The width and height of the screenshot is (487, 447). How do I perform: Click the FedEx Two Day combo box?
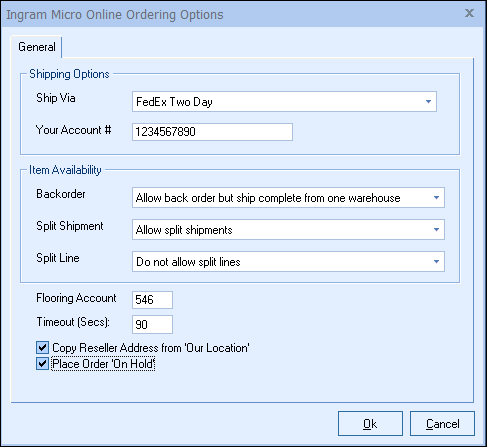coord(284,102)
